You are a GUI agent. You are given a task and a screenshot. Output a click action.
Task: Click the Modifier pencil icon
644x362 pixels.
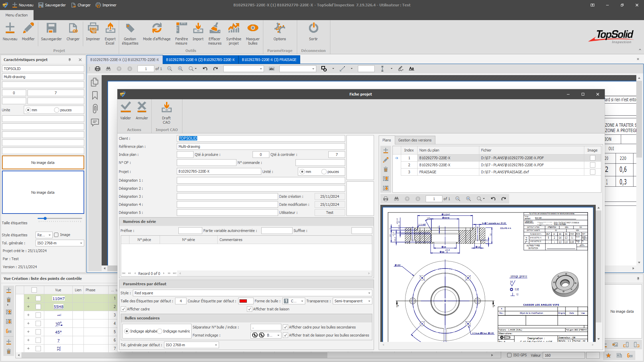pyautogui.click(x=28, y=32)
